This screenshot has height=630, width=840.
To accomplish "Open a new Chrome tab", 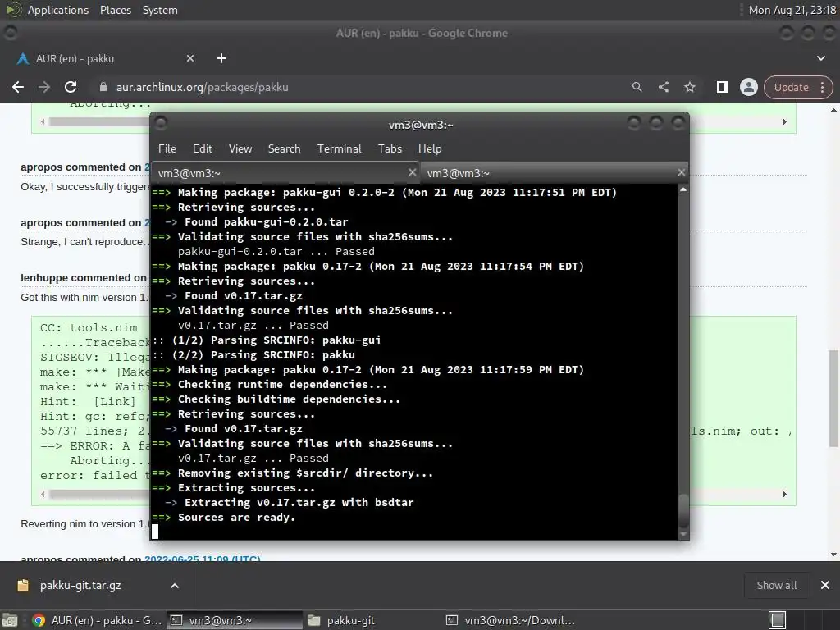I will (x=221, y=58).
